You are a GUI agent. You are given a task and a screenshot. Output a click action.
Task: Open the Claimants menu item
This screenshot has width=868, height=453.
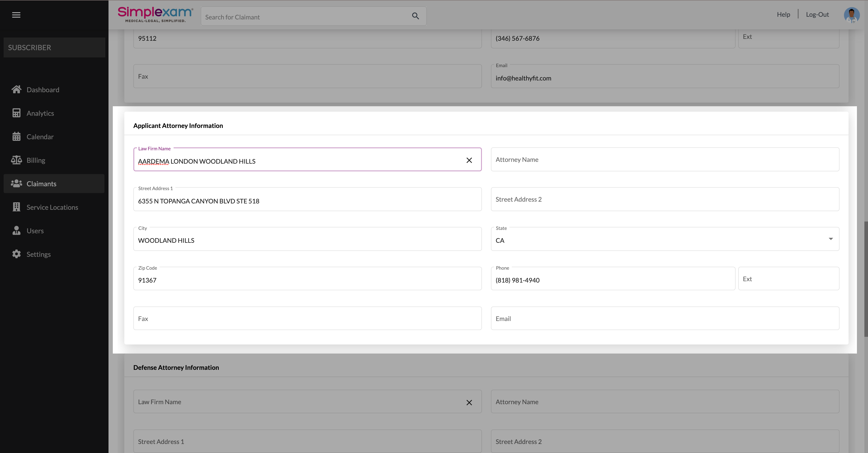(x=41, y=184)
